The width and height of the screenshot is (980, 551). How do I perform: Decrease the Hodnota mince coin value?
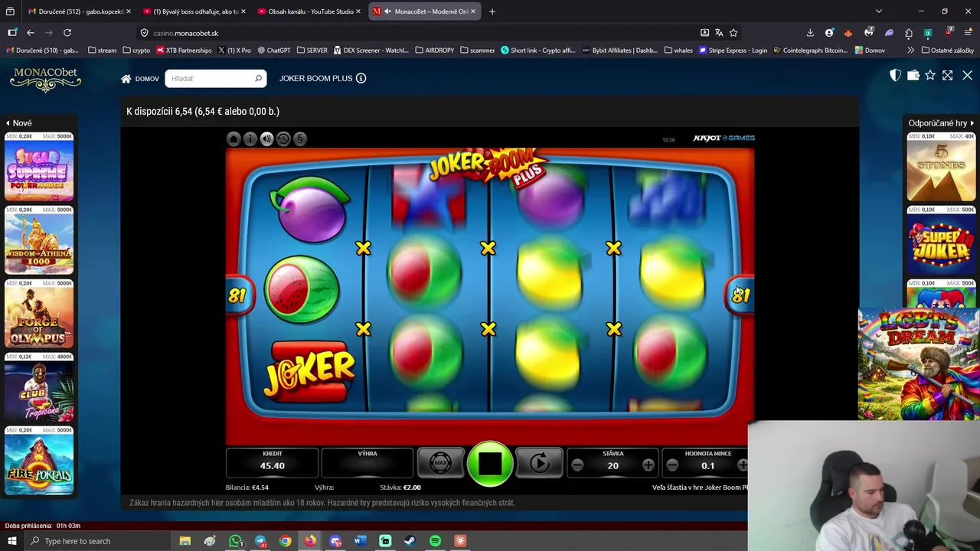[672, 465]
